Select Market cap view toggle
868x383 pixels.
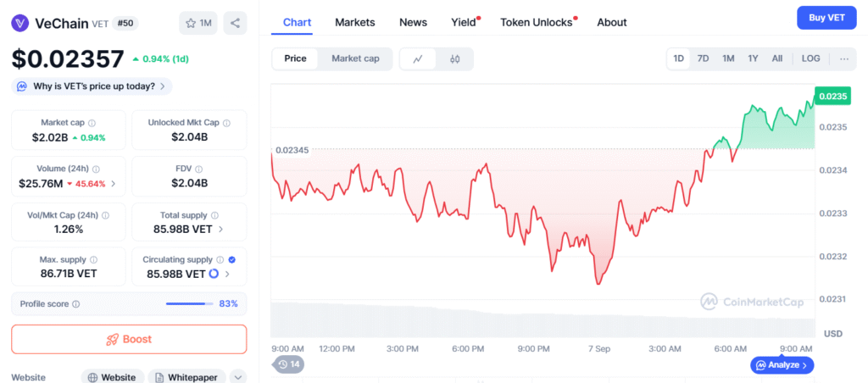point(355,58)
